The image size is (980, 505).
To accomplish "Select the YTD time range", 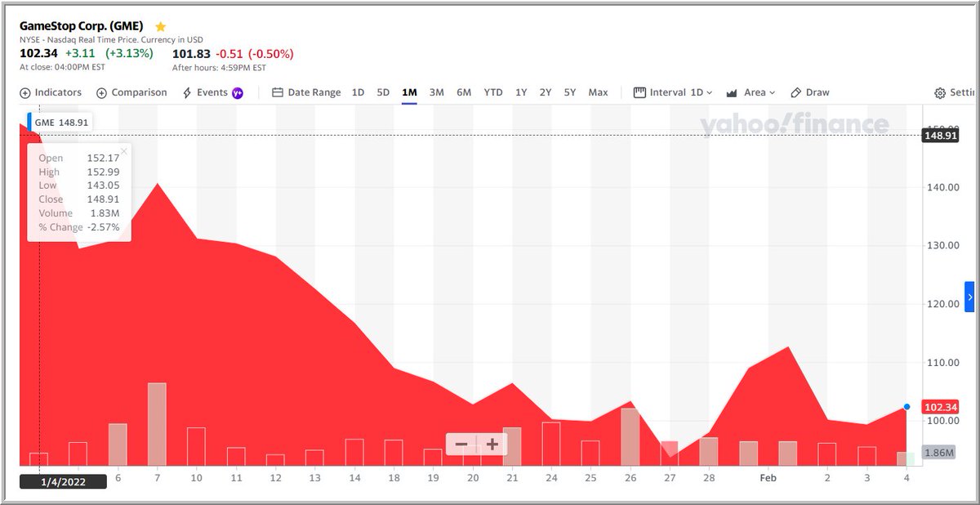I will tap(493, 92).
